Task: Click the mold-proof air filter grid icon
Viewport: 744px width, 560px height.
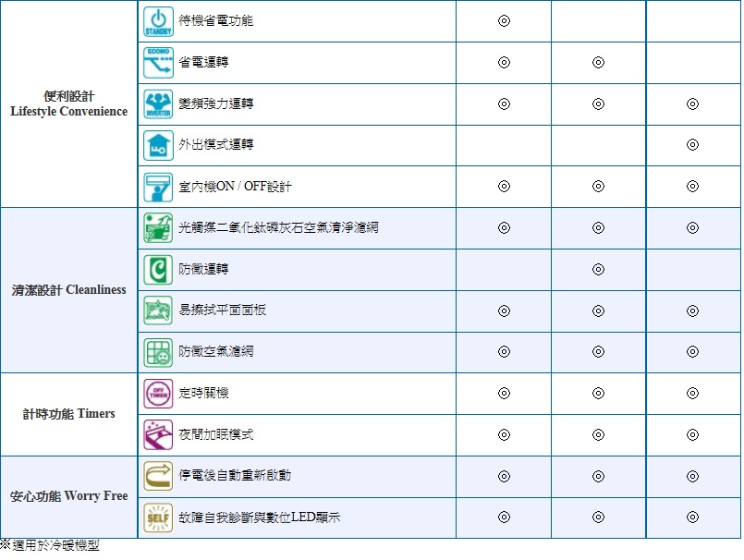Action: click(158, 352)
